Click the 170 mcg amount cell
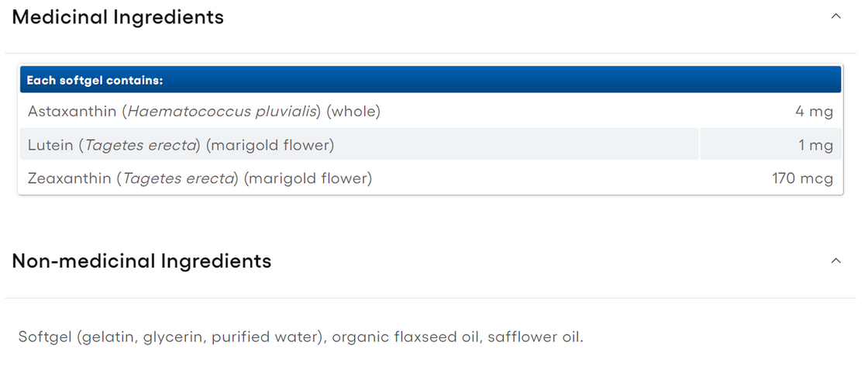Viewport: 868px width, 366px height. pyautogui.click(x=802, y=179)
